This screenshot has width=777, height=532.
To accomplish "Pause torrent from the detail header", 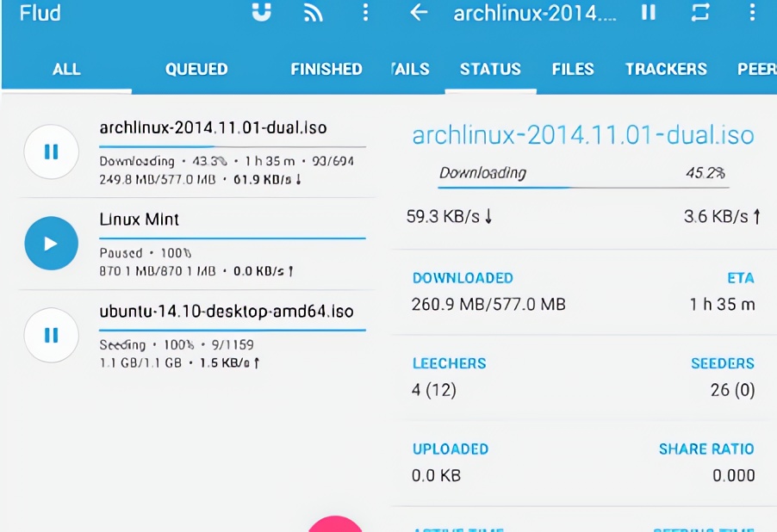I will 648,13.
